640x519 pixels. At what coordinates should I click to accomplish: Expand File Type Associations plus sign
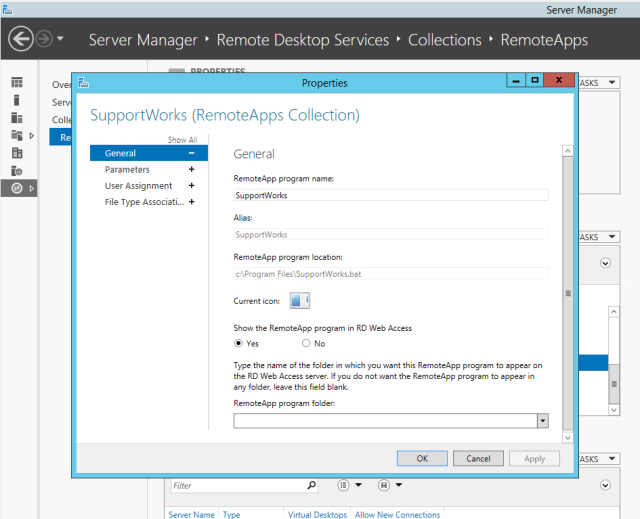click(191, 202)
